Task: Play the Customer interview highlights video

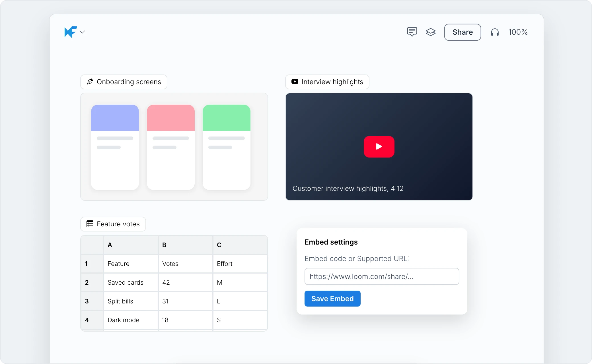Action: 379,146
